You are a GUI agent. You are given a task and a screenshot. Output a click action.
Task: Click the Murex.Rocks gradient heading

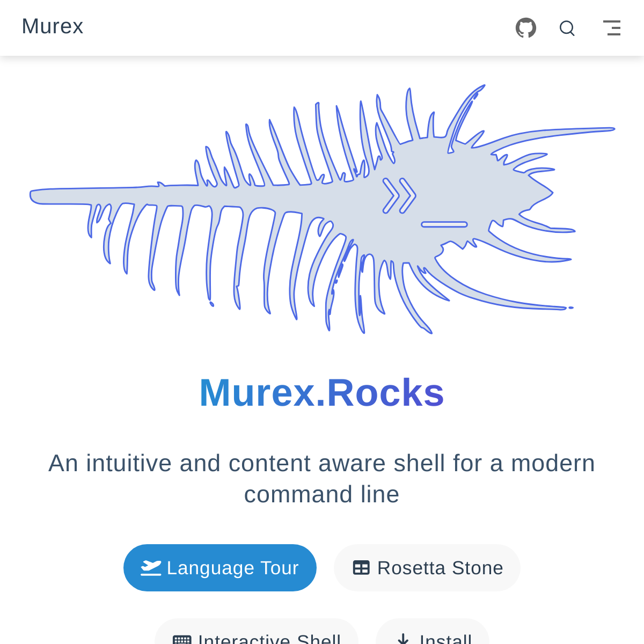pos(321,393)
